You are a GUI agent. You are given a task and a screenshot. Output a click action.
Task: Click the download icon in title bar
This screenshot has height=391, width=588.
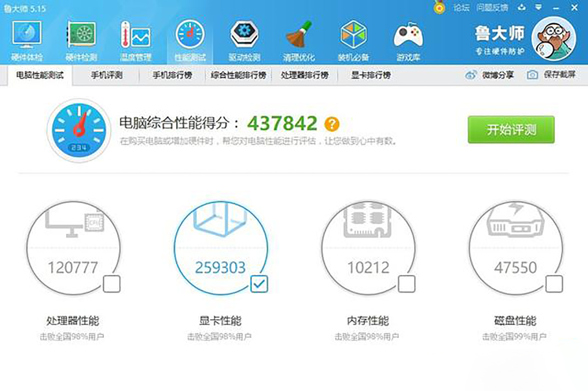[x=522, y=7]
